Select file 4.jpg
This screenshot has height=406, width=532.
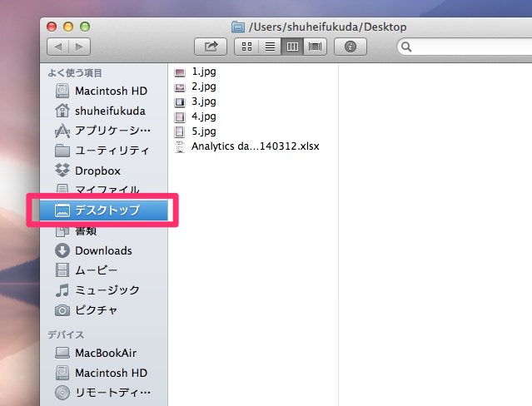coord(204,116)
